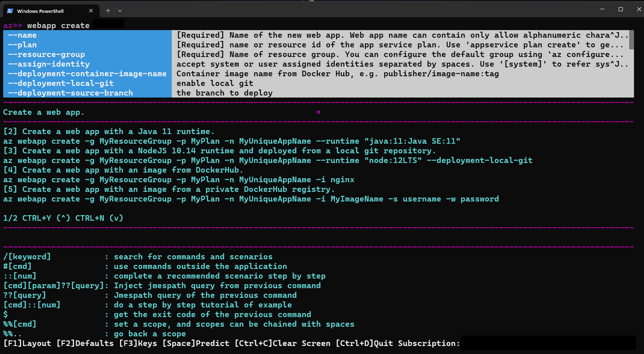This screenshot has height=354, width=644.
Task: Select the Windows PowerShell tab
Action: click(x=44, y=11)
